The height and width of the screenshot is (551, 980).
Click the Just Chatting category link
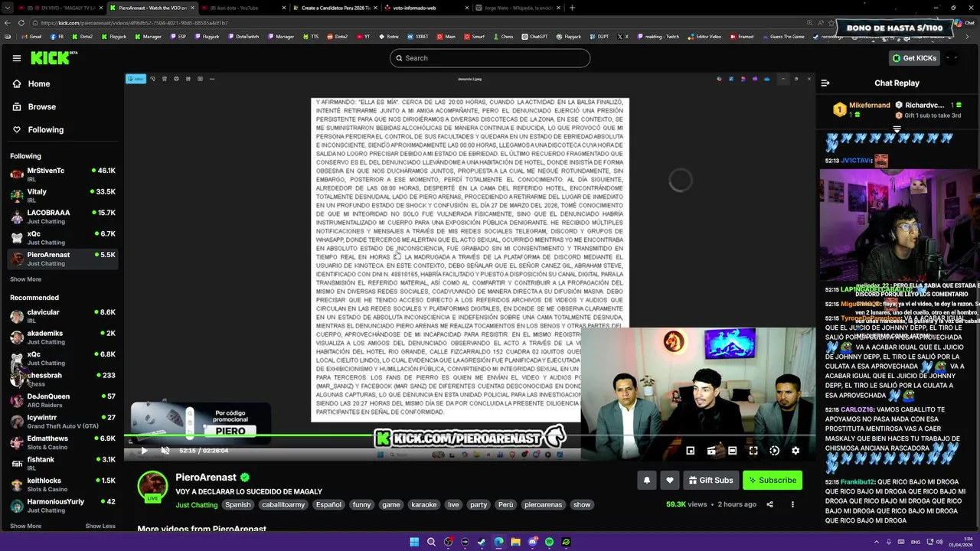pyautogui.click(x=197, y=505)
